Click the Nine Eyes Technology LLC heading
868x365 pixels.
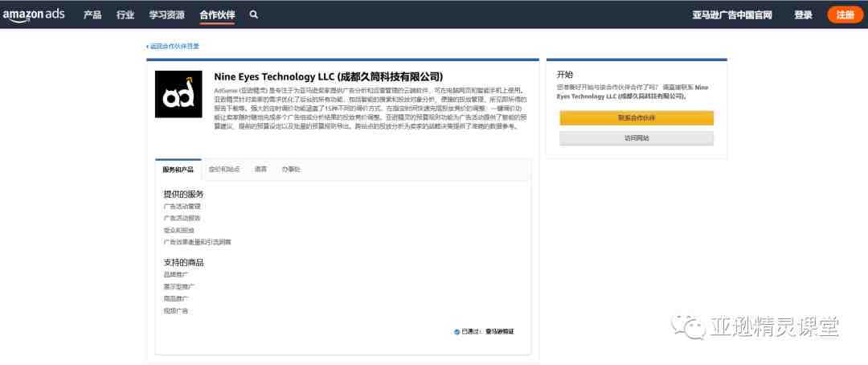[329, 76]
